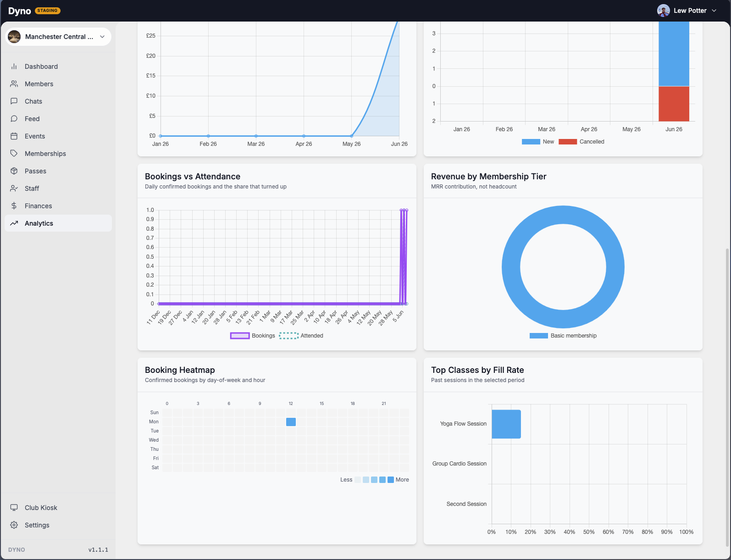Click the Dyno logo in header
This screenshot has height=560, width=731.
(19, 11)
